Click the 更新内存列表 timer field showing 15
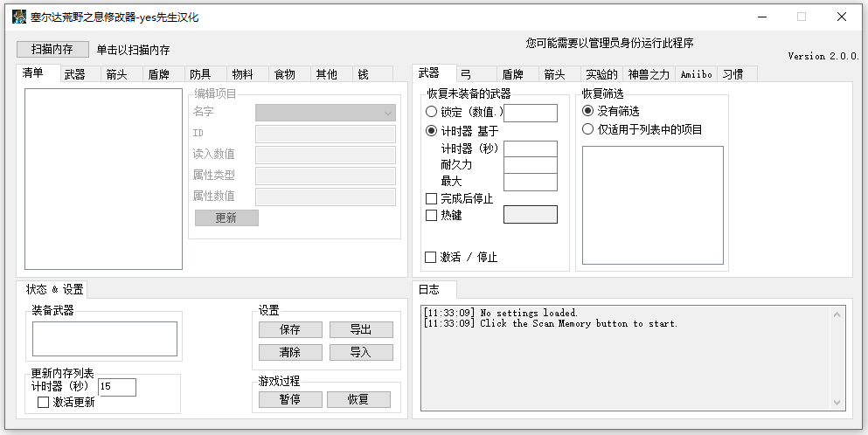Viewport: 868px width, 435px height. pos(117,388)
